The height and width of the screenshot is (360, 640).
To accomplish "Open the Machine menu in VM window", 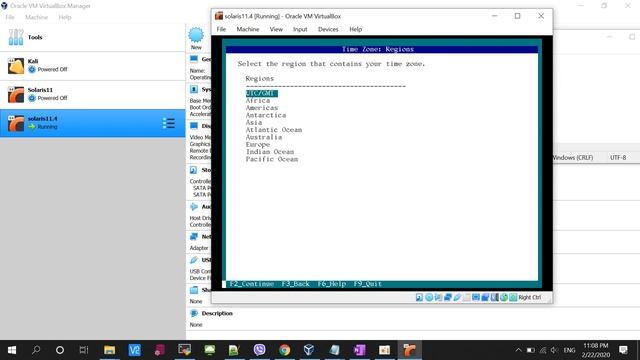I will coord(248,29).
